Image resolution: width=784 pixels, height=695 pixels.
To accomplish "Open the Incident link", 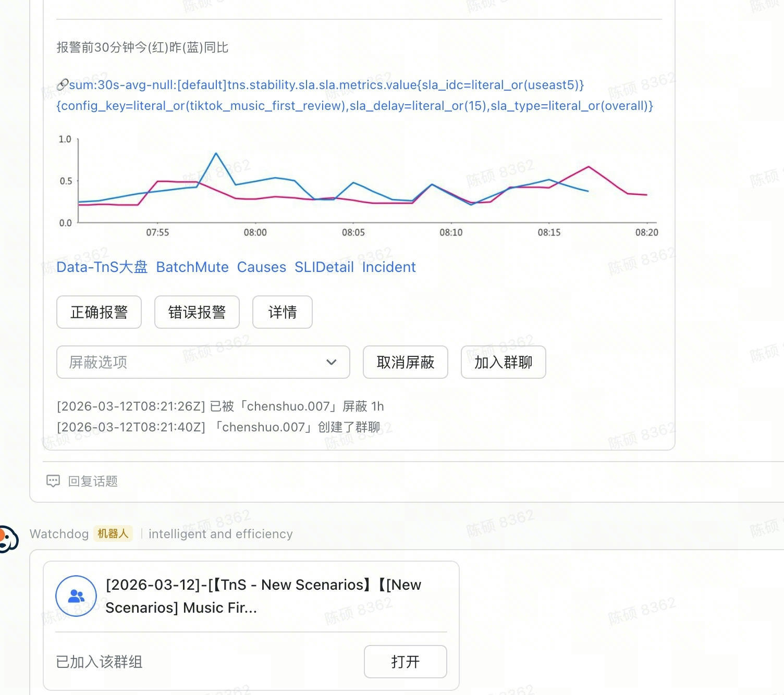I will pos(389,267).
